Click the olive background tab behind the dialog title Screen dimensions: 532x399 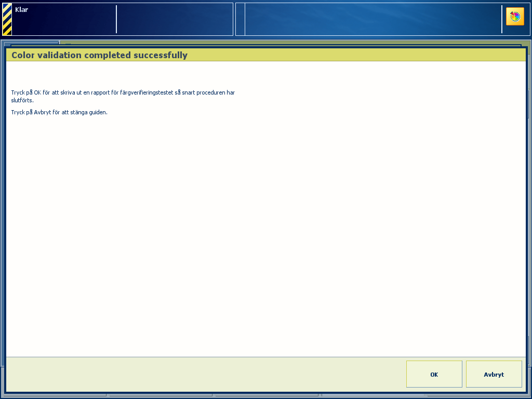295,43
